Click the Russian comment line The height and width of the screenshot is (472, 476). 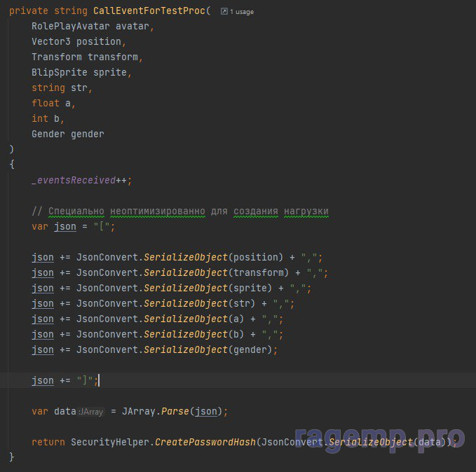179,211
